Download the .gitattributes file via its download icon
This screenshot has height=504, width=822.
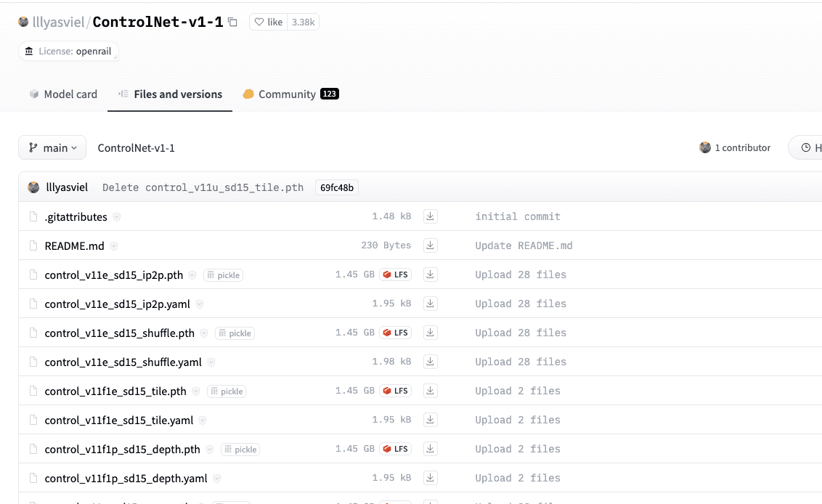[x=430, y=216]
